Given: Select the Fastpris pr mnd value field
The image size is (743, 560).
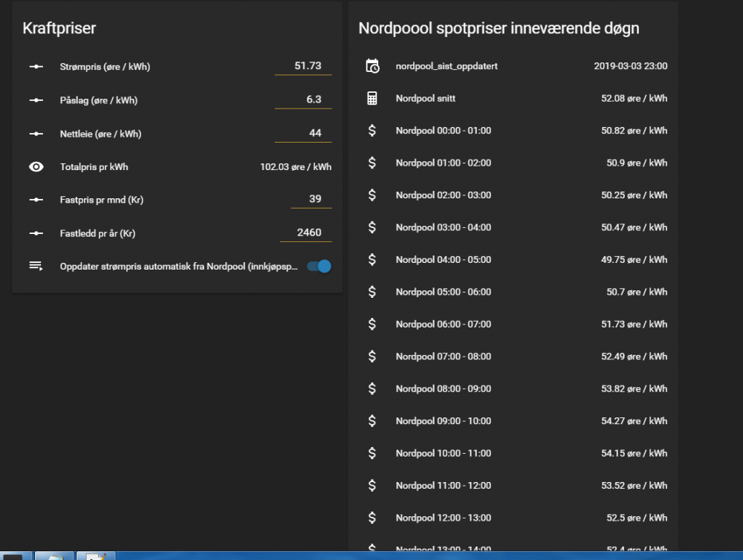Looking at the screenshot, I should (303, 199).
